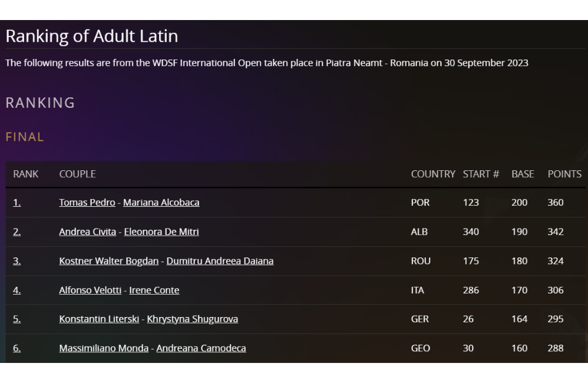Click the Andrea Civita link
This screenshot has width=588, height=383.
point(87,232)
